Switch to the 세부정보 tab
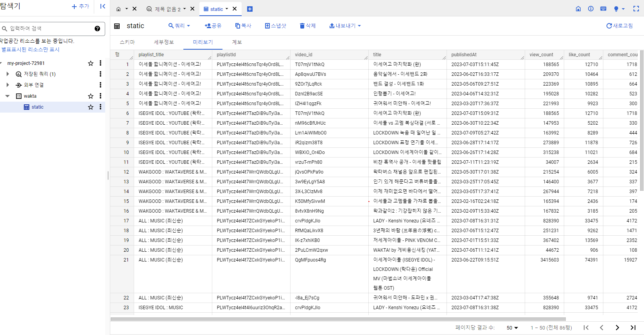Viewport: 644px width, 335px height. pyautogui.click(x=164, y=42)
